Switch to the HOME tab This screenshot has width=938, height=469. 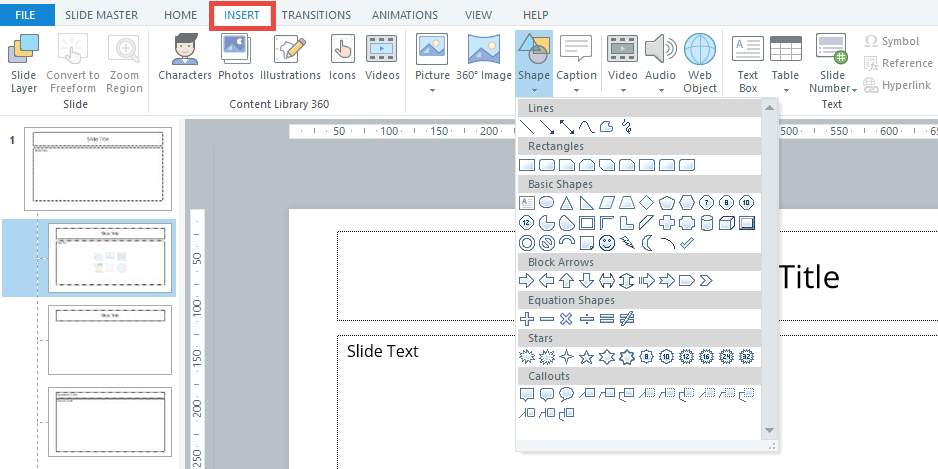(180, 15)
